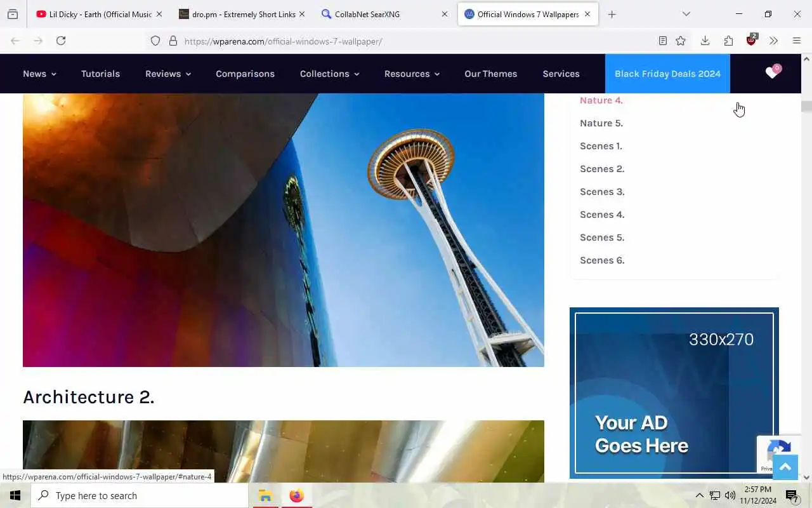Open the extensions puzzle icon
This screenshot has height=508, width=812.
pyautogui.click(x=728, y=41)
